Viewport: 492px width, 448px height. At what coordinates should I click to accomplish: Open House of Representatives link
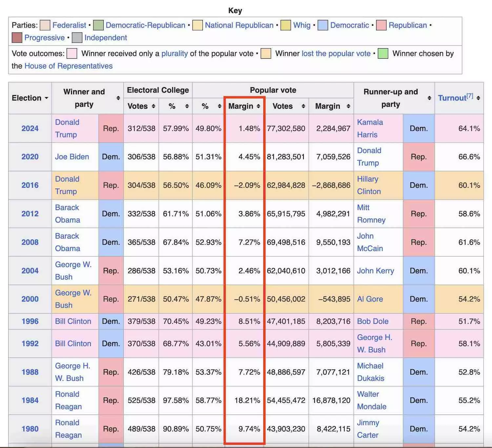[69, 66]
